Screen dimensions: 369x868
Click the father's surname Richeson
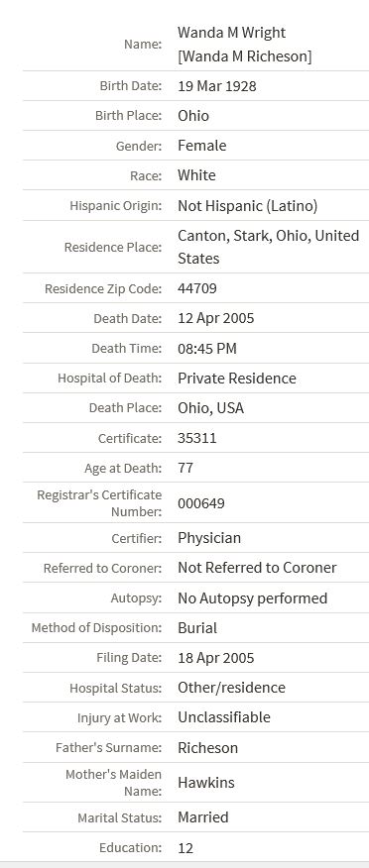(x=207, y=748)
